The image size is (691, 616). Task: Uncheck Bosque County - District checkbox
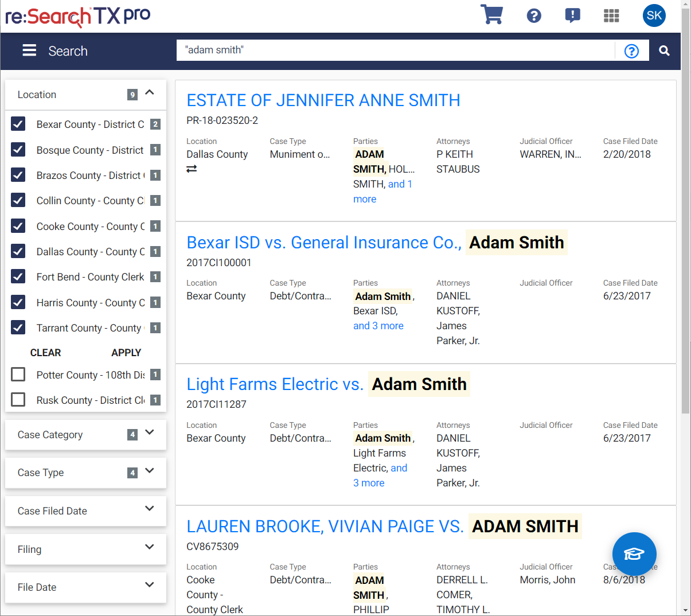pos(18,150)
